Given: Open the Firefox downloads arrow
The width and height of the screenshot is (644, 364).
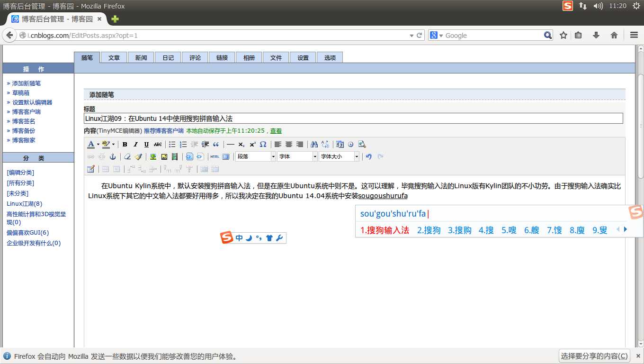Looking at the screenshot, I should pos(596,35).
